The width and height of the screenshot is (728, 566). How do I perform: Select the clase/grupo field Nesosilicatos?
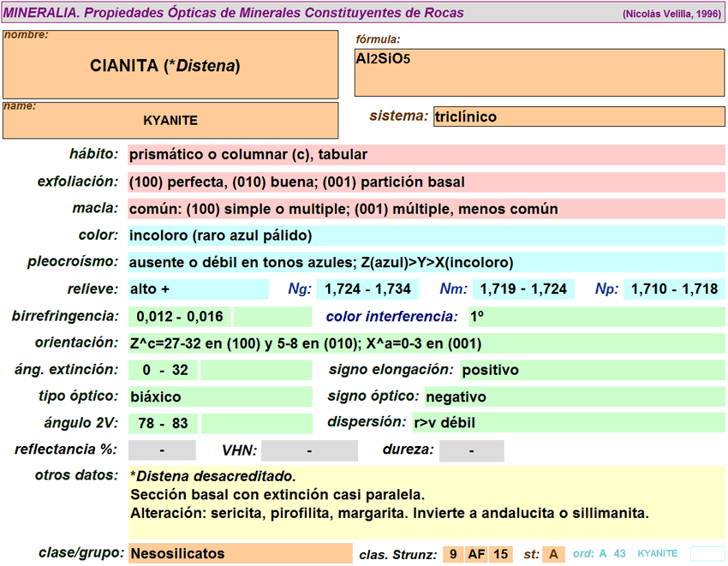pyautogui.click(x=240, y=554)
